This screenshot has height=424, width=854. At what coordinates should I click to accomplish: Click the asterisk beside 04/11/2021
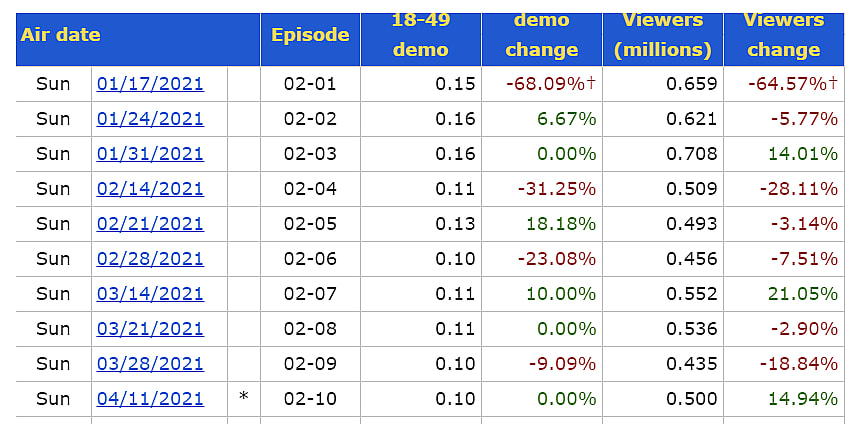(x=243, y=399)
